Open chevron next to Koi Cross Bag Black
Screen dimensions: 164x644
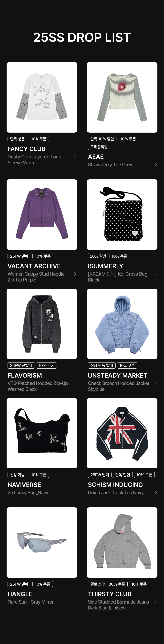(x=155, y=274)
